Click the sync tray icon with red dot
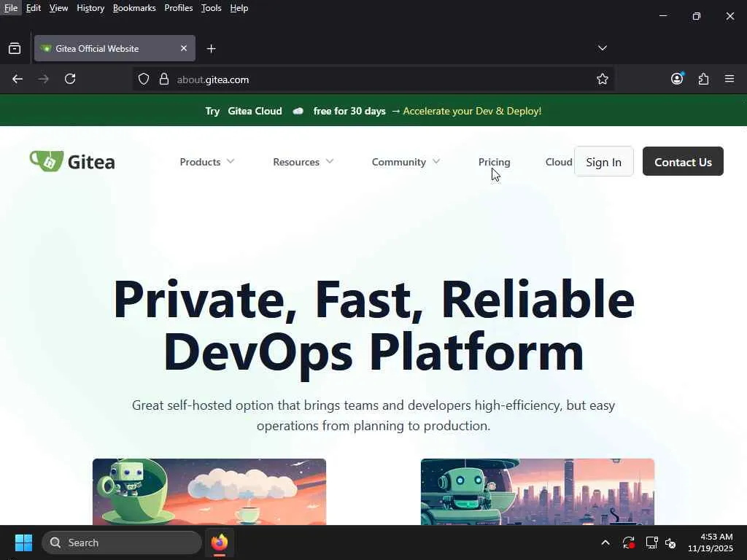 628,542
